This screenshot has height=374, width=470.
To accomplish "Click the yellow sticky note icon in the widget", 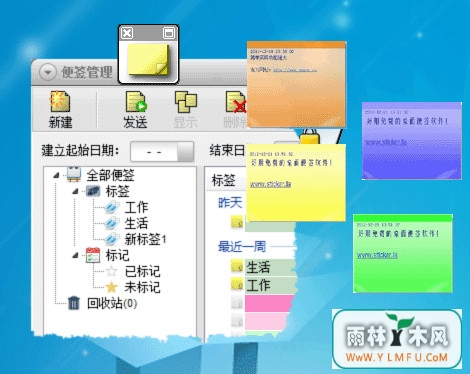I will pyautogui.click(x=148, y=60).
